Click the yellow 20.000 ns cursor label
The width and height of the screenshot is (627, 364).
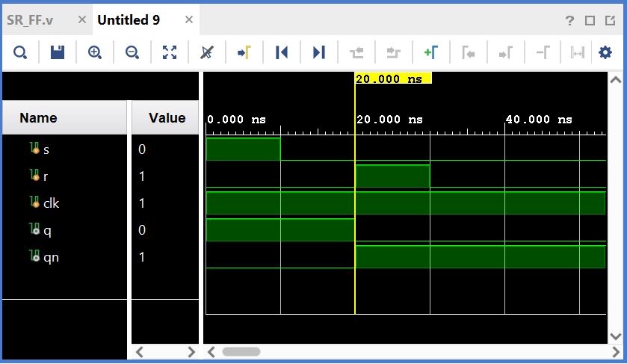click(392, 78)
